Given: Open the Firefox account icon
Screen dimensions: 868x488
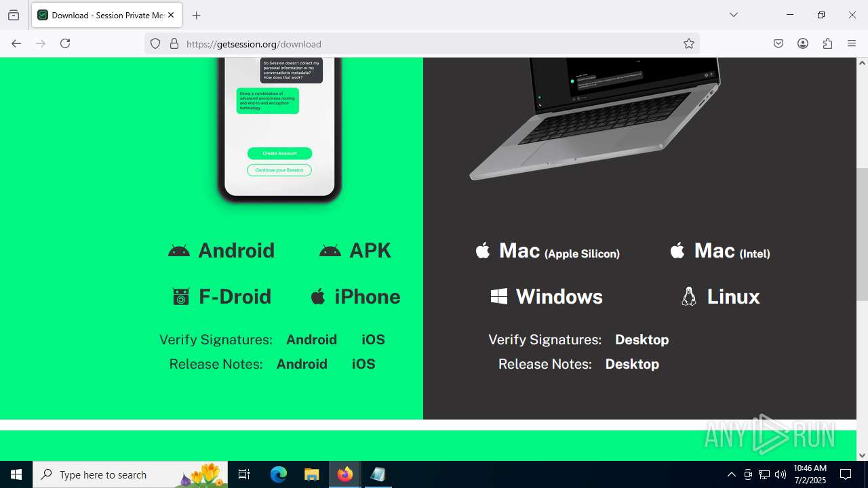Looking at the screenshot, I should click(x=803, y=43).
